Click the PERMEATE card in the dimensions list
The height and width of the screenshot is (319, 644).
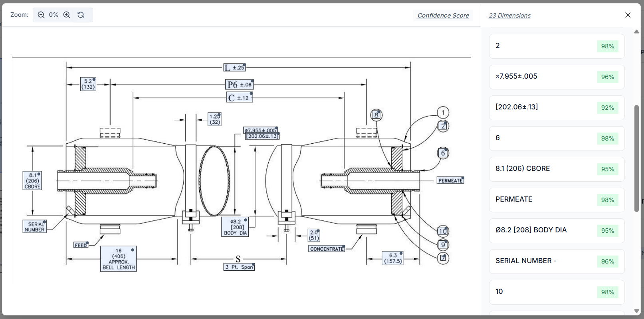pos(557,200)
